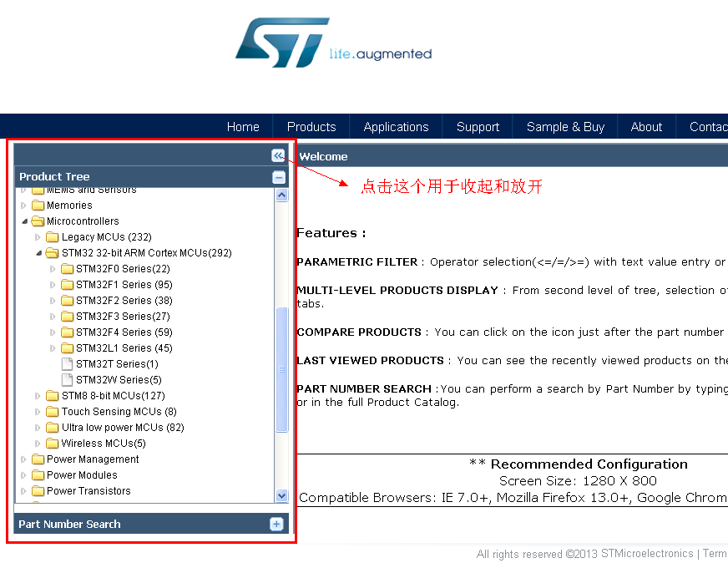Click the Product Tree vertical scrollbar thumb

click(x=281, y=369)
